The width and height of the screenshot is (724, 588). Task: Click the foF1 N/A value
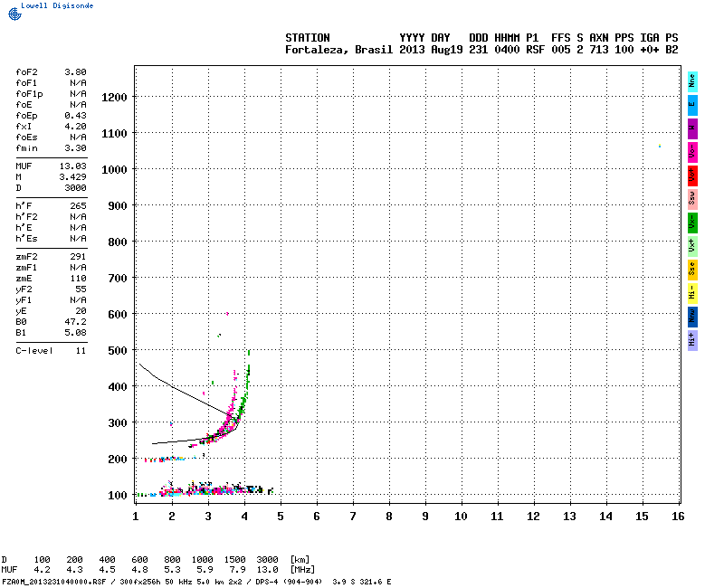[78, 83]
